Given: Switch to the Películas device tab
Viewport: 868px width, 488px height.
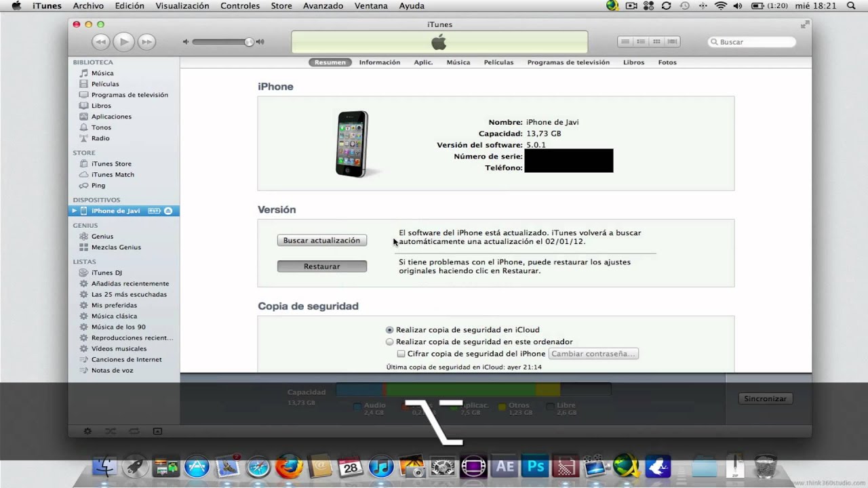Looking at the screenshot, I should [498, 62].
